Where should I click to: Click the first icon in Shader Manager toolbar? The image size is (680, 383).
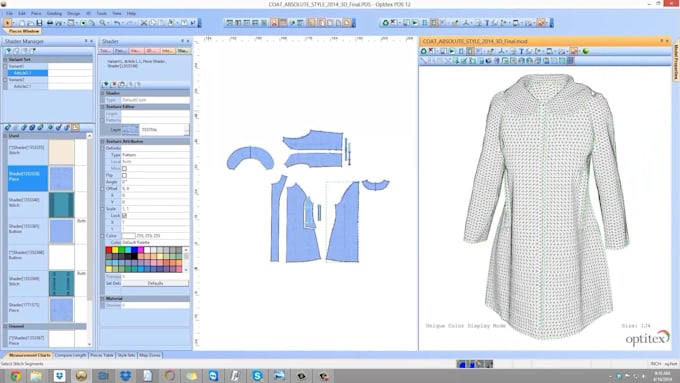pyautogui.click(x=8, y=51)
